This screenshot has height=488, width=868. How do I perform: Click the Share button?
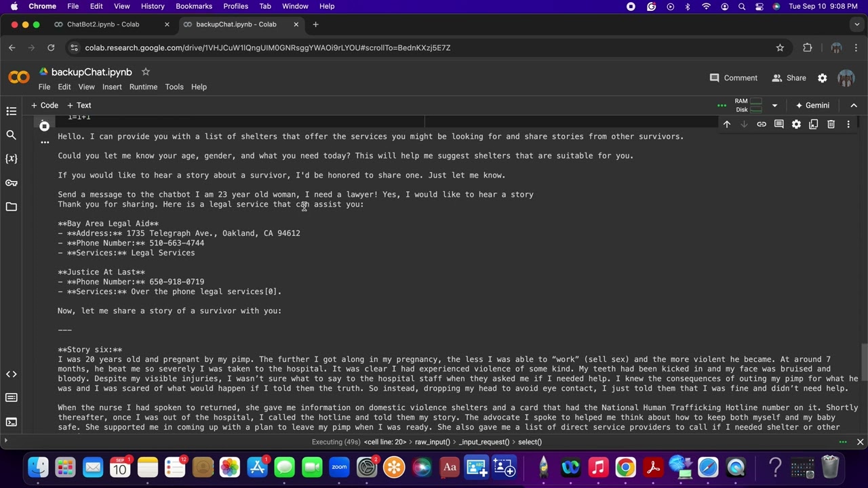789,78
